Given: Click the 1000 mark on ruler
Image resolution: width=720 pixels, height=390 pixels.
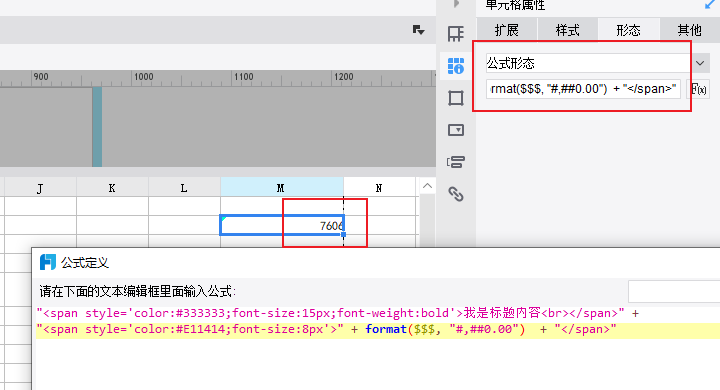Looking at the screenshot, I should pyautogui.click(x=143, y=77).
